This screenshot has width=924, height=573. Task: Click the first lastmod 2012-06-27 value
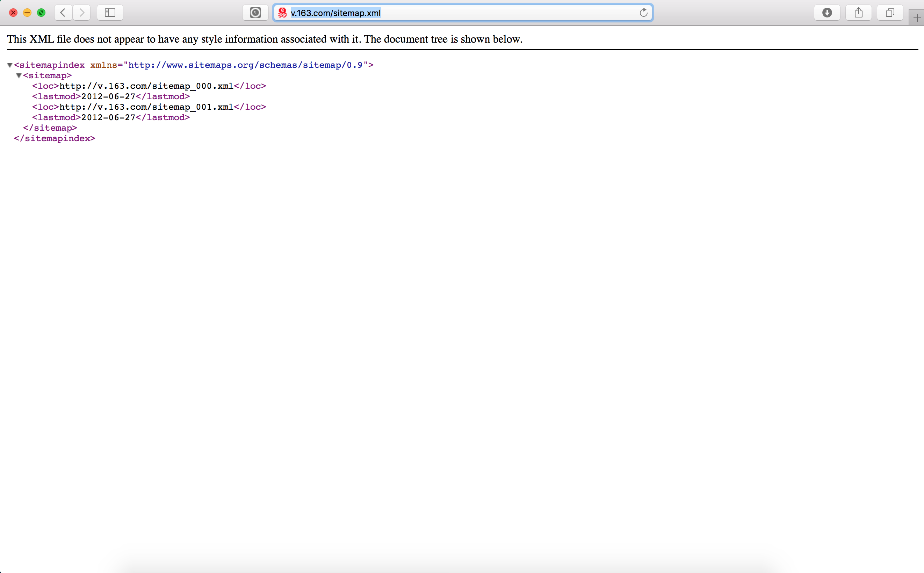108,97
